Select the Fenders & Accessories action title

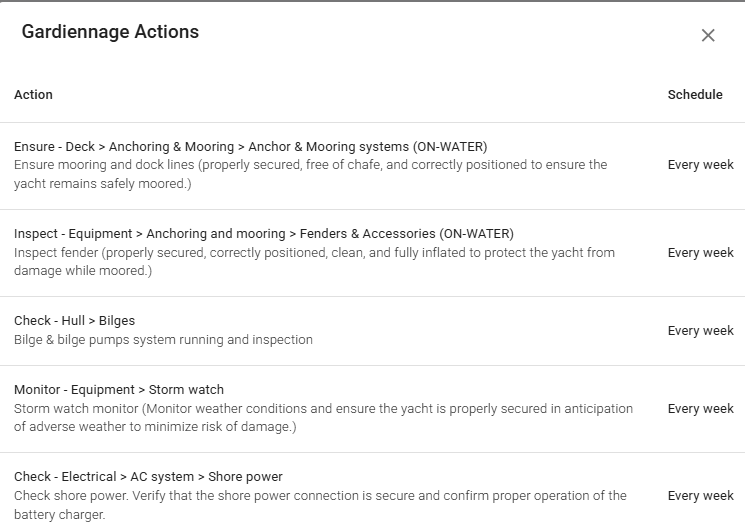tap(263, 234)
